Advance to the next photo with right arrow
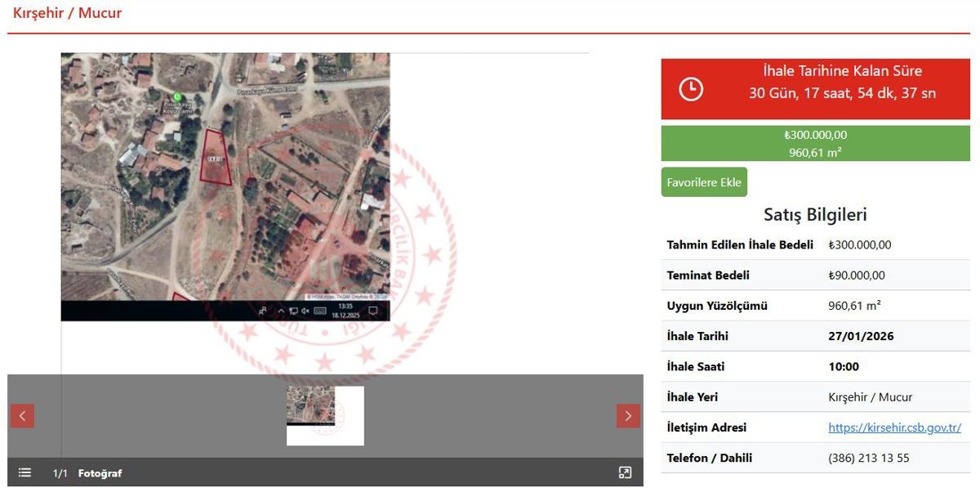This screenshot has width=980, height=488. pos(627,416)
